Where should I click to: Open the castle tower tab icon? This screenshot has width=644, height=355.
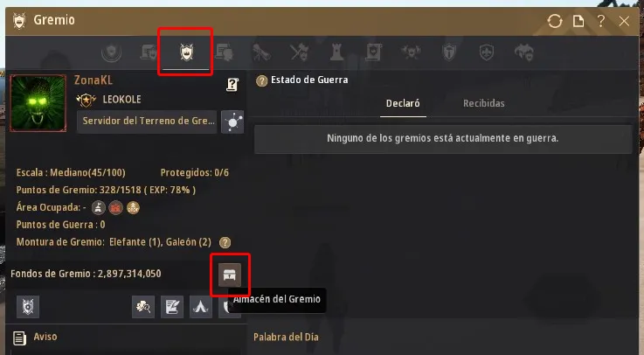click(x=336, y=52)
